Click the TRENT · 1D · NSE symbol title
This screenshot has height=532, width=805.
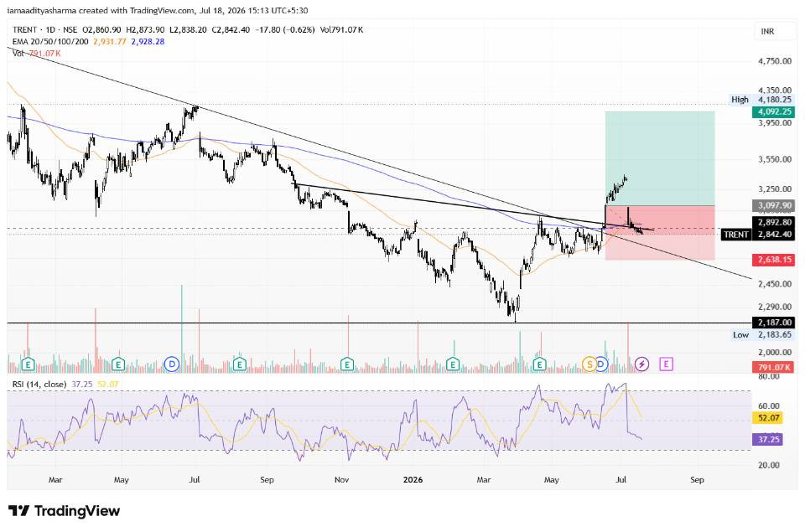point(44,30)
